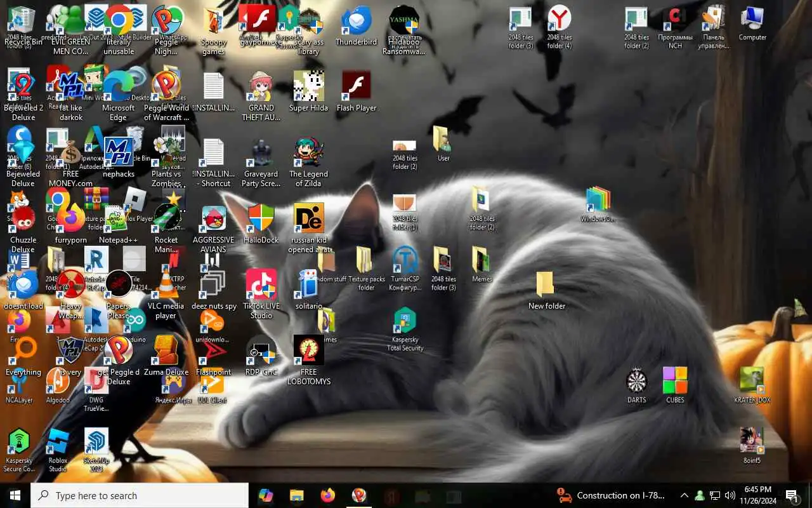Launch TikTok LIVE Studio shortcut
The width and height of the screenshot is (812, 508).
click(x=261, y=294)
